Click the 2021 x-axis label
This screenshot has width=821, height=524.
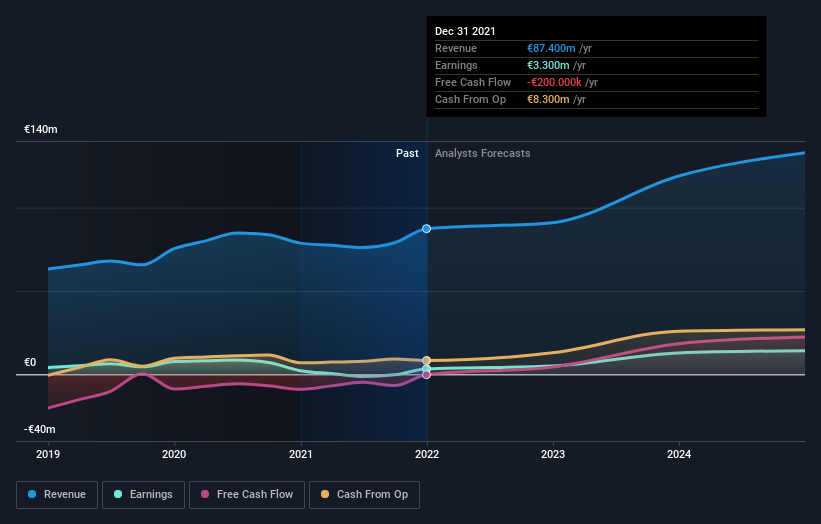[301, 454]
